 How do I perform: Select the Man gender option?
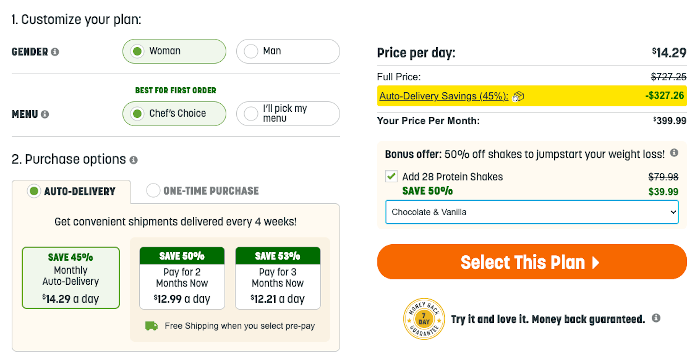(x=288, y=51)
